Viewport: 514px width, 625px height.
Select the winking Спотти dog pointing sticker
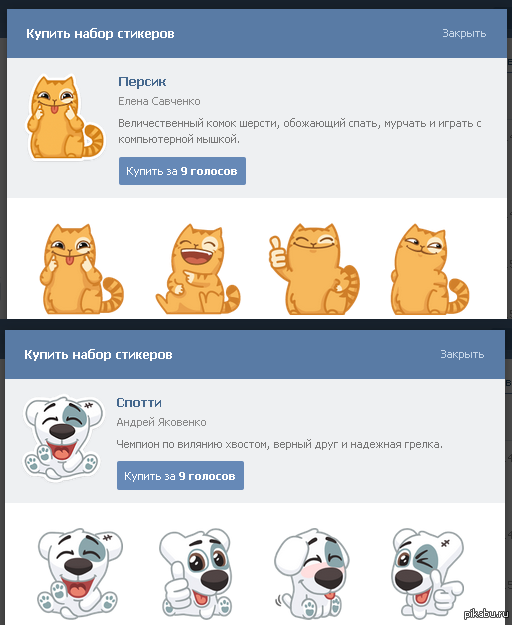coord(427,574)
